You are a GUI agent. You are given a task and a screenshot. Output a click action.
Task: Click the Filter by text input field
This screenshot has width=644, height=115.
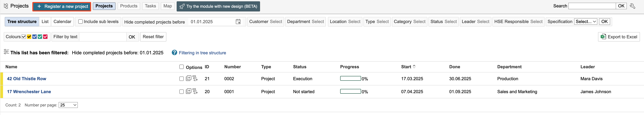click(x=103, y=37)
